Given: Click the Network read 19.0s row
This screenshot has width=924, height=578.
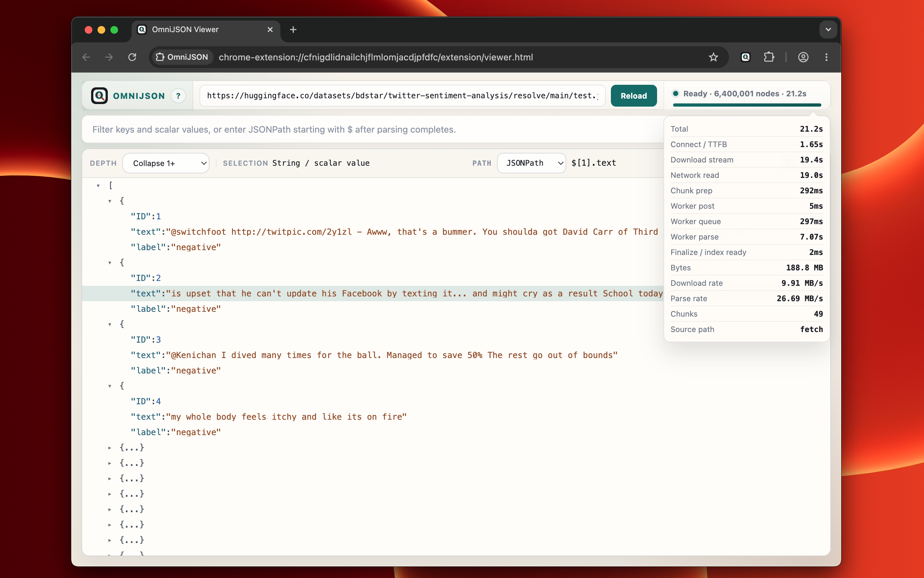Looking at the screenshot, I should [x=747, y=175].
